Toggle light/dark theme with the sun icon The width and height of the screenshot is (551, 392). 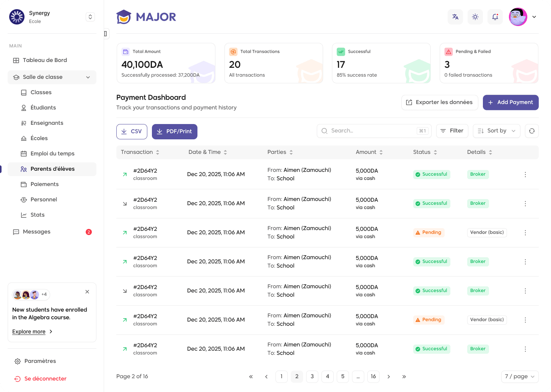point(475,17)
